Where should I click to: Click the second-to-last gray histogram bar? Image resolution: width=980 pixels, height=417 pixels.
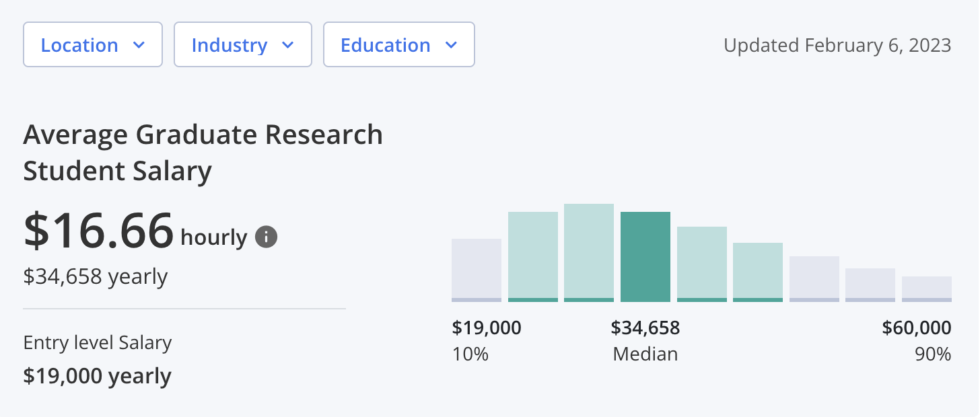click(870, 285)
